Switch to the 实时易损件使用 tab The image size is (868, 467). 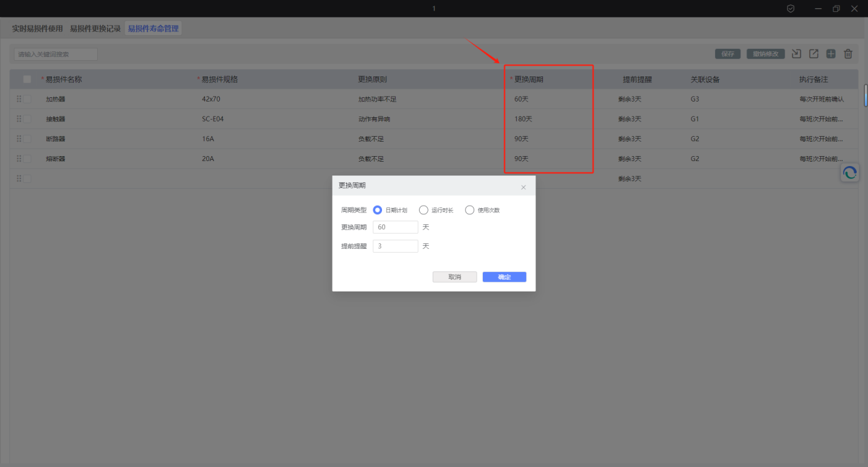[x=38, y=29]
